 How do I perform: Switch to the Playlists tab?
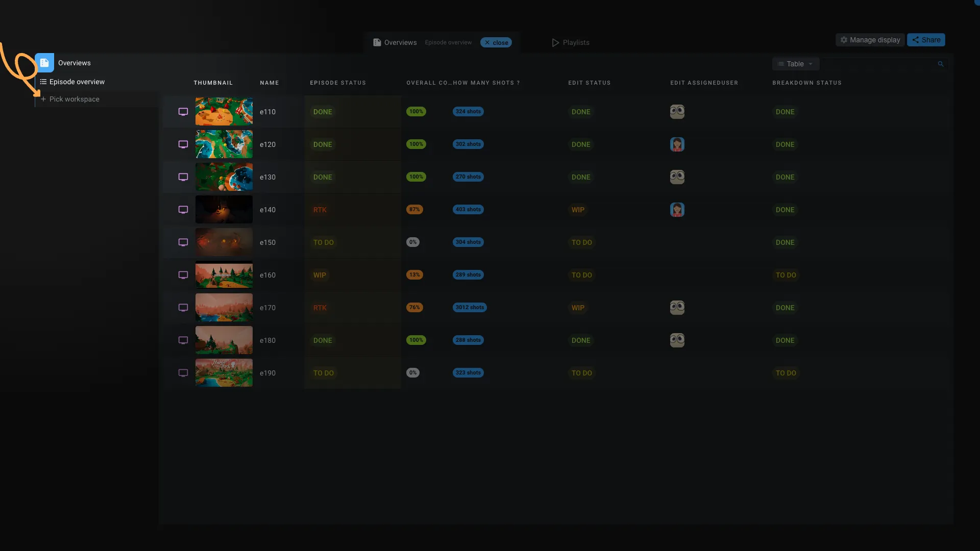(576, 42)
